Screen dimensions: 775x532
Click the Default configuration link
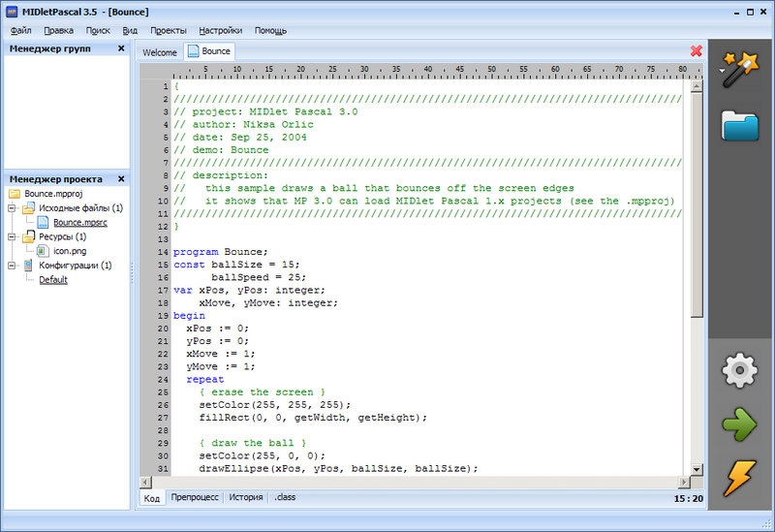coord(53,280)
